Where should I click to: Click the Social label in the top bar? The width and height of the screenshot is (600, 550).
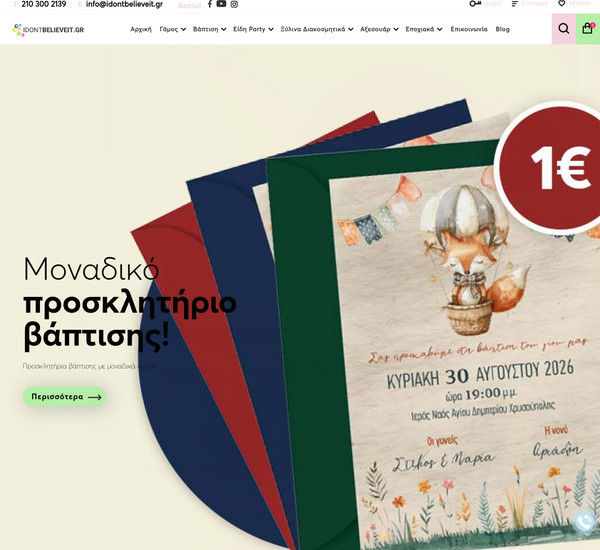(189, 5)
